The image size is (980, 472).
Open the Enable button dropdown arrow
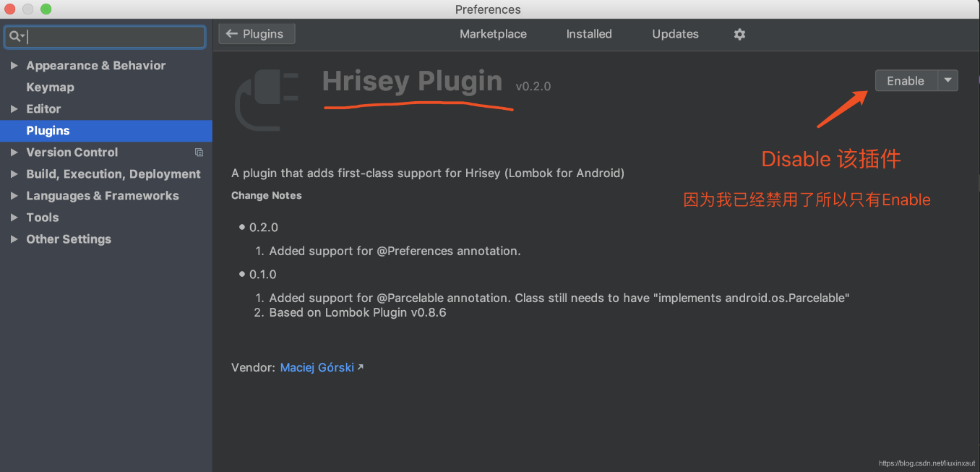click(x=947, y=80)
